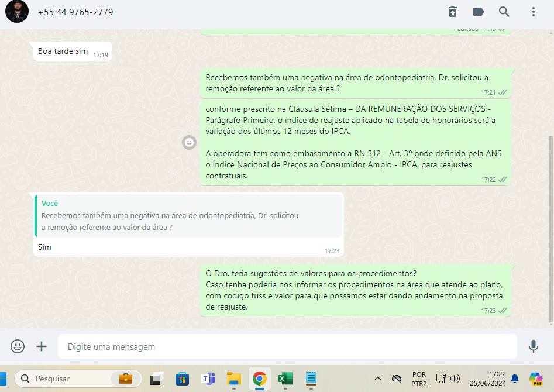Click the Windows Start button

(x=3, y=379)
